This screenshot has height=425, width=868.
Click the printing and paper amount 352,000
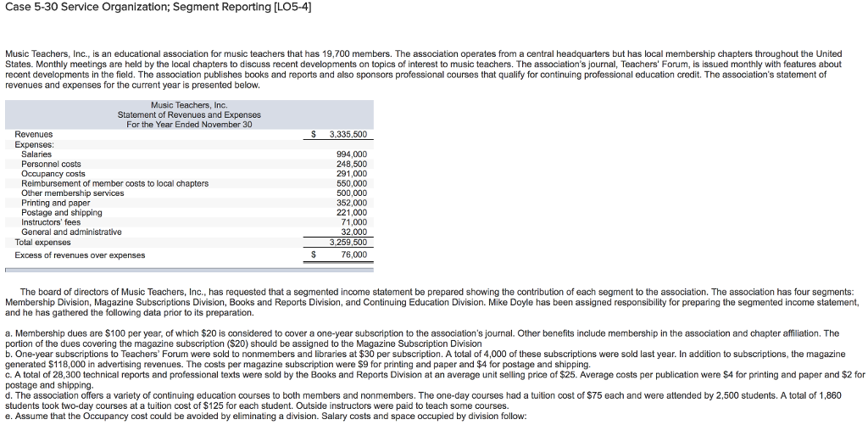click(x=352, y=203)
